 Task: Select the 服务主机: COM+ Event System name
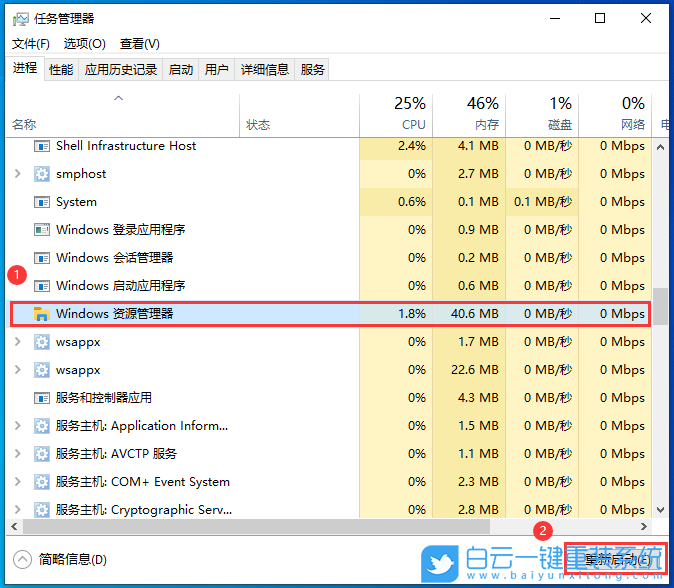click(143, 482)
